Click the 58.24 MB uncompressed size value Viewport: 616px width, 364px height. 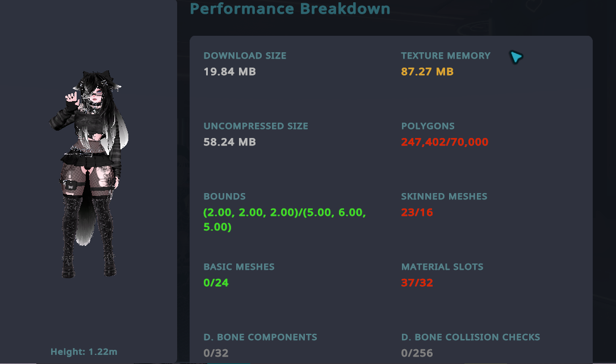pyautogui.click(x=229, y=142)
